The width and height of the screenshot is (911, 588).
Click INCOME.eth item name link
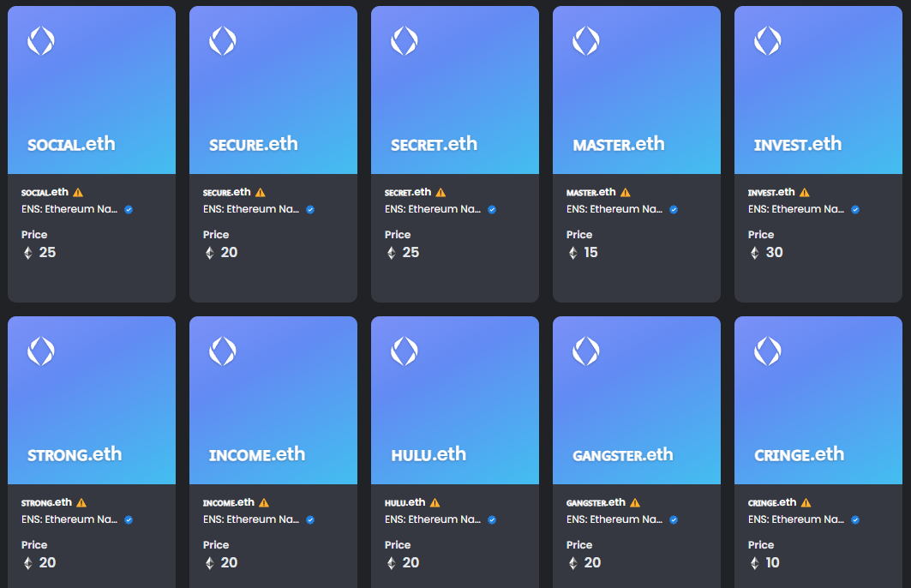coord(228,502)
